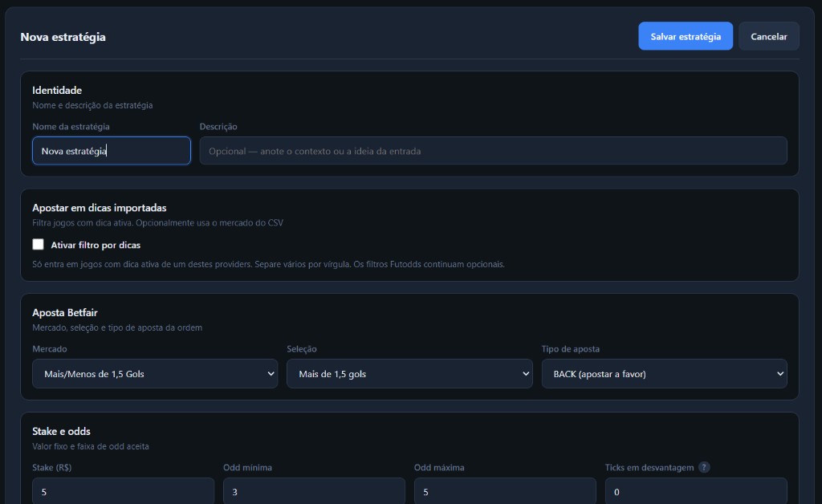Click the text Valor fixo e faixa de odd aceita

click(x=91, y=446)
